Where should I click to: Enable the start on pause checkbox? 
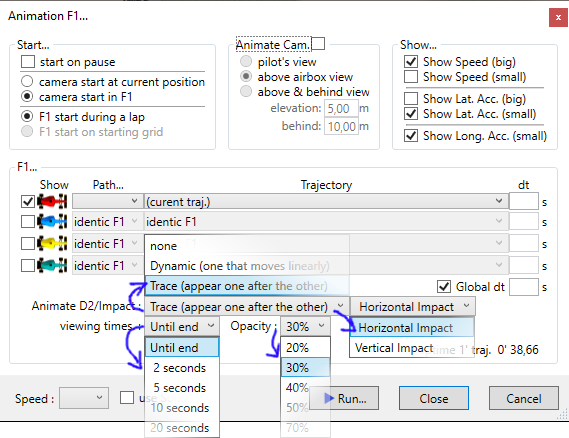[28, 62]
